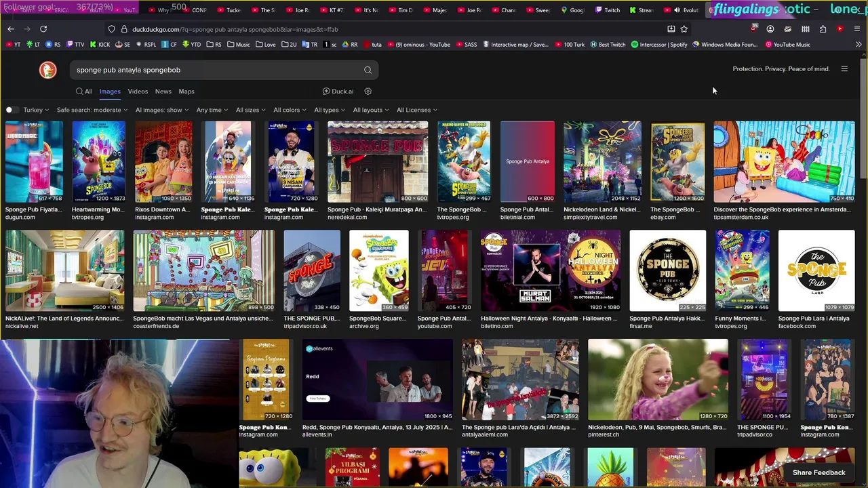Screen dimensions: 868x488
Task: Open search settings gear next to Duck.ai
Action: pos(368,91)
